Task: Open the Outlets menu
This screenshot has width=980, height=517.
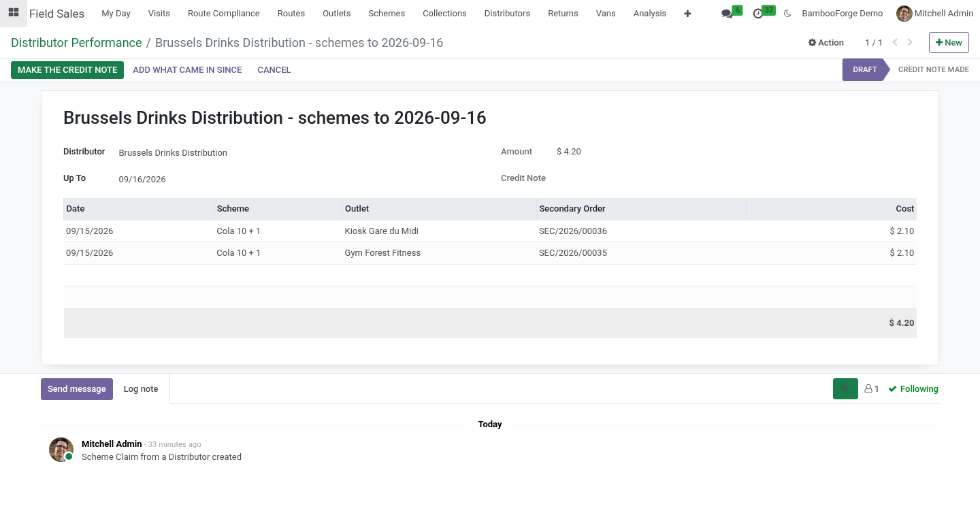Action: pos(337,14)
